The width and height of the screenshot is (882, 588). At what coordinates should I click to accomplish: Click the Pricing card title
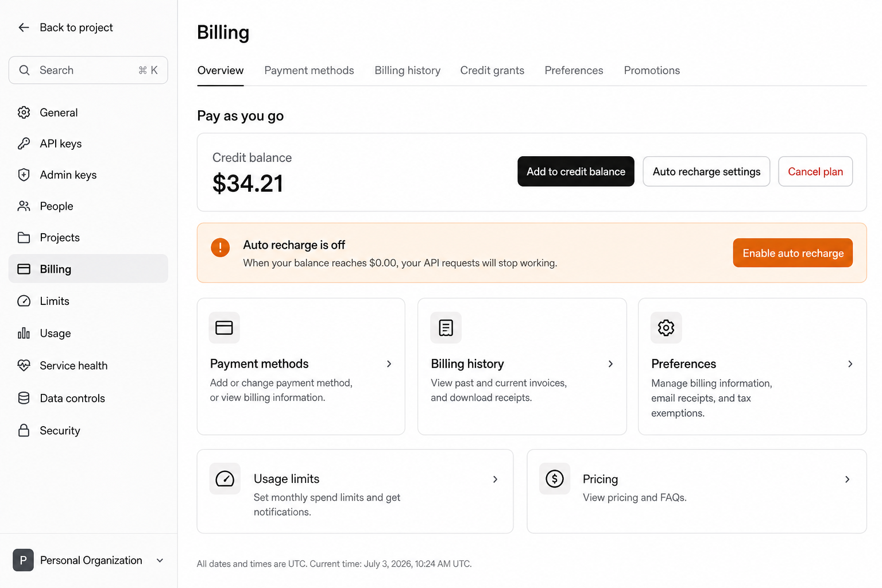(601, 479)
